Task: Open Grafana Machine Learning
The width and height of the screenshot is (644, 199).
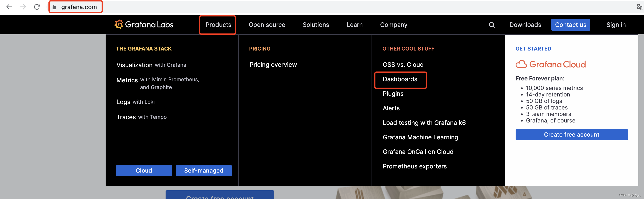Action: [420, 137]
